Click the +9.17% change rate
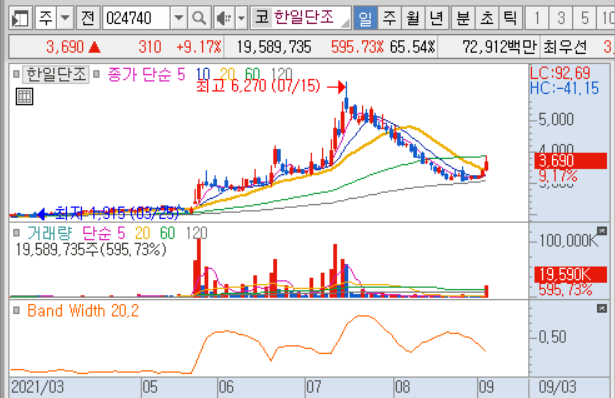The height and width of the screenshot is (398, 615). click(198, 47)
